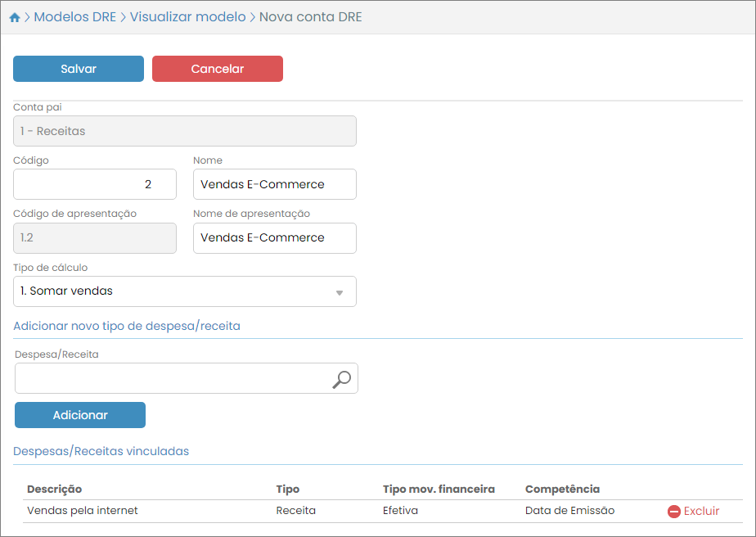This screenshot has height=537, width=756.
Task: Select the Vendas pela internet row description
Action: (x=83, y=511)
